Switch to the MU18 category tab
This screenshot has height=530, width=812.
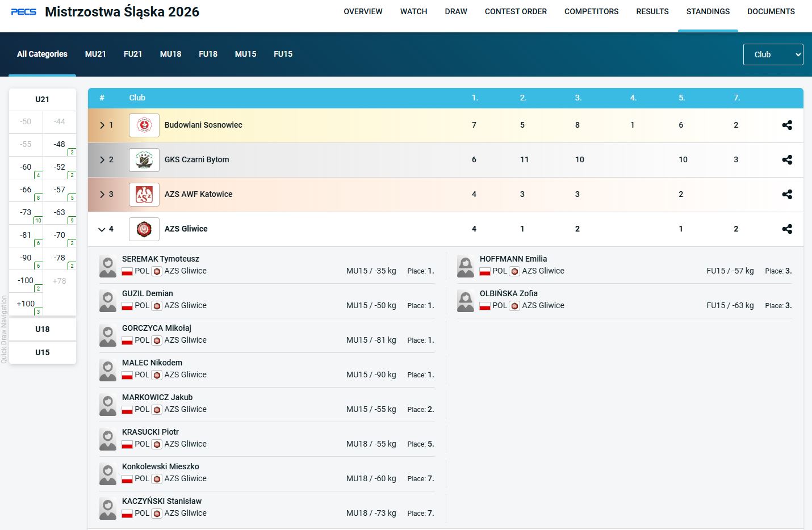coord(170,54)
